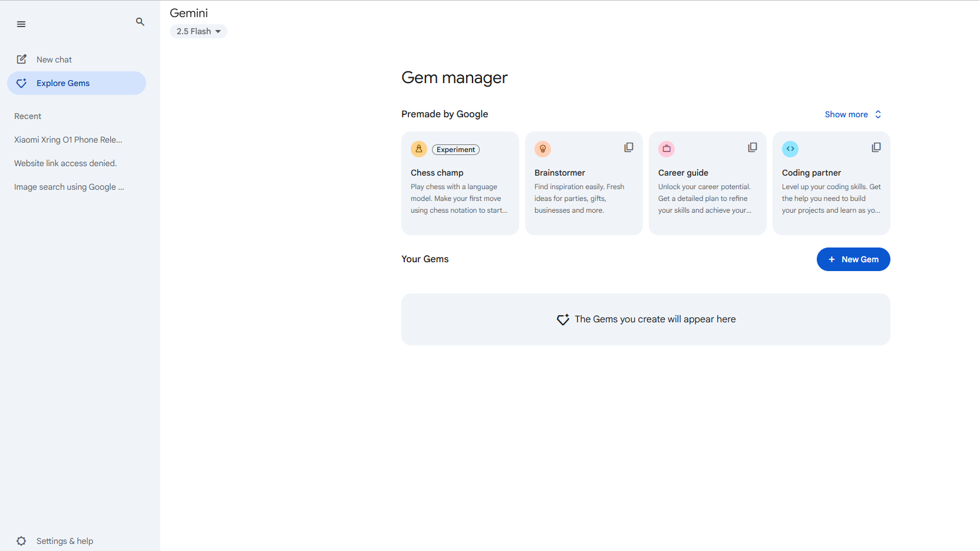
Task: Start a New chat
Action: pyautogui.click(x=54, y=60)
